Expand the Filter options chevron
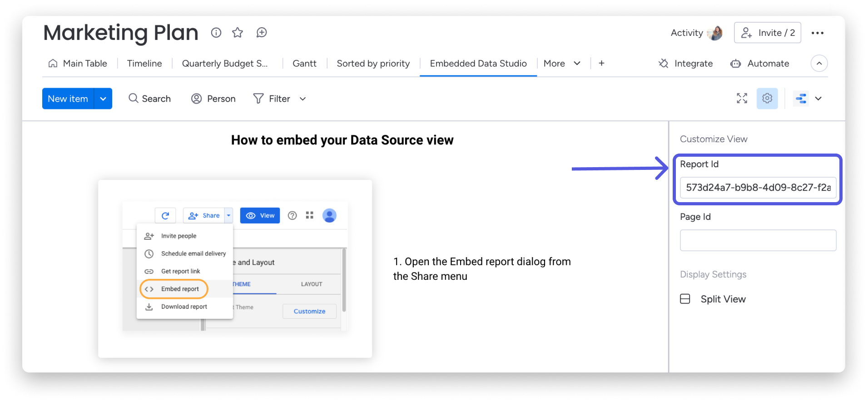868x402 pixels. point(303,99)
